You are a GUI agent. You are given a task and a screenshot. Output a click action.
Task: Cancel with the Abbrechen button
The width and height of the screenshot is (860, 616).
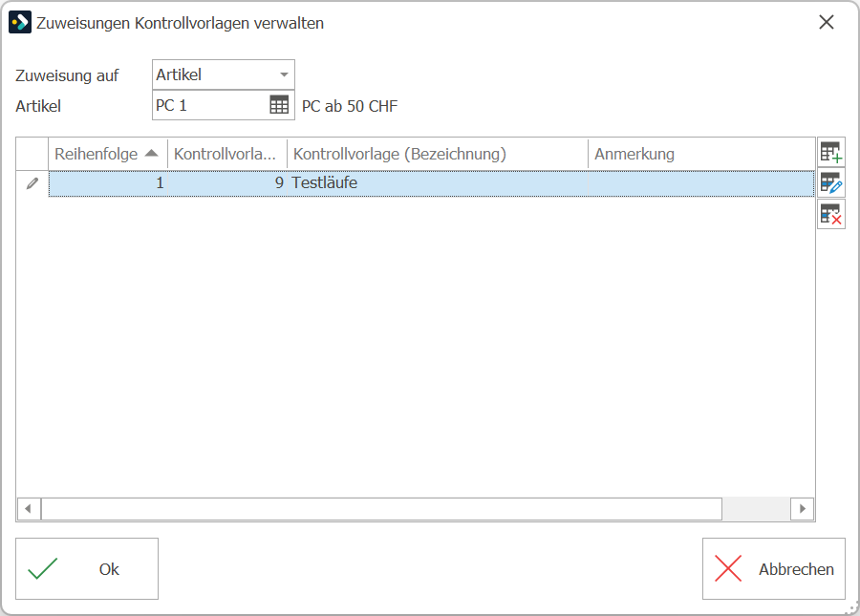(x=773, y=569)
